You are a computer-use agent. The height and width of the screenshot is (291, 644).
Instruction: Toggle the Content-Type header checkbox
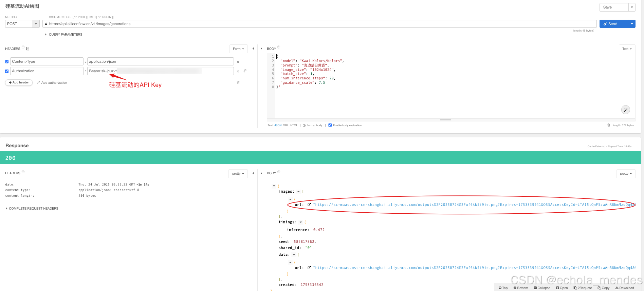click(7, 62)
